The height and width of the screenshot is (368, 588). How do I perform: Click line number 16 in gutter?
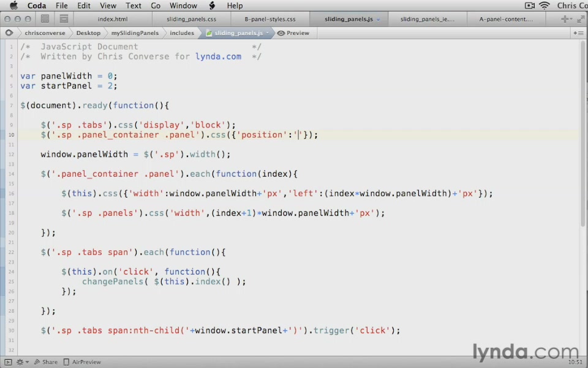(x=11, y=193)
